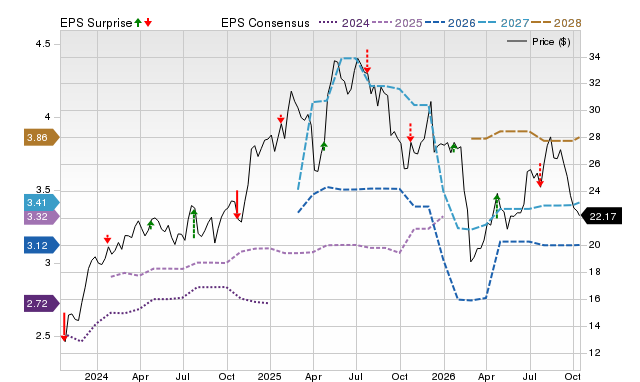Select the 2027 EPS consensus legend entry
Viewport: 640px width, 382px height.
point(503,23)
